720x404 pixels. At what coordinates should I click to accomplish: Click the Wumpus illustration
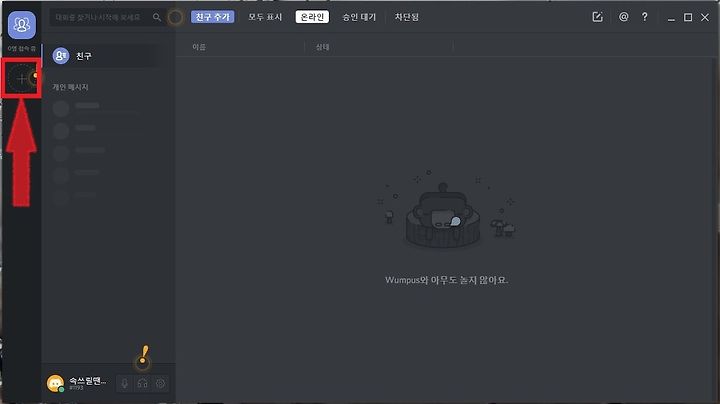(446, 211)
